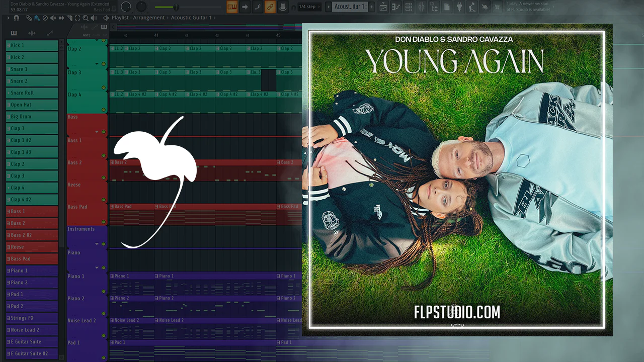
Task: Add a new pattern with plus button
Action: click(x=372, y=7)
